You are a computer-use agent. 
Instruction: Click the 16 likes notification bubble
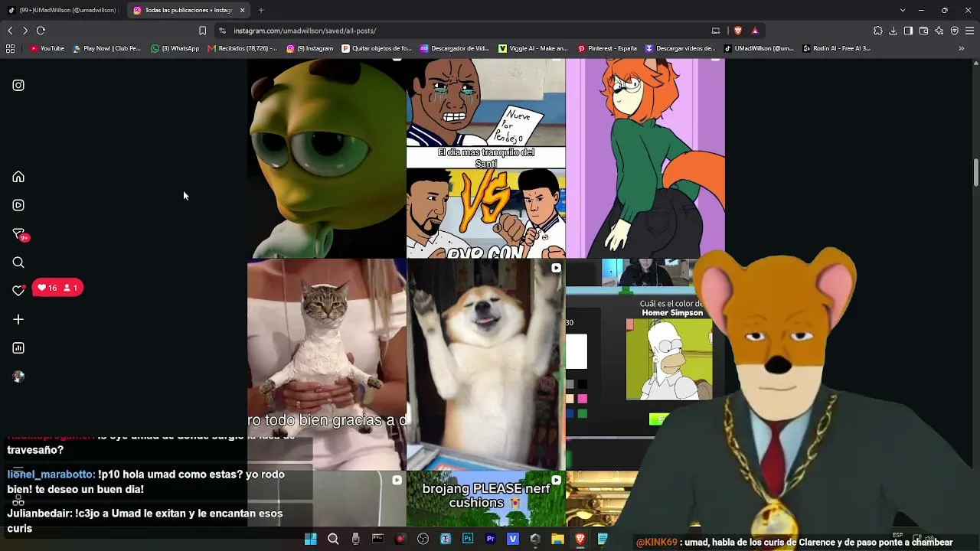(x=57, y=288)
